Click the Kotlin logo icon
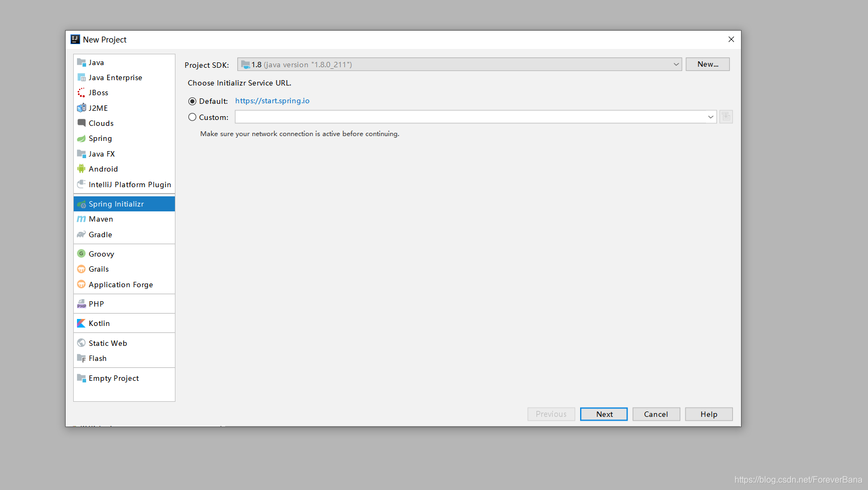Screen dimensions: 868x490 pyautogui.click(x=81, y=323)
